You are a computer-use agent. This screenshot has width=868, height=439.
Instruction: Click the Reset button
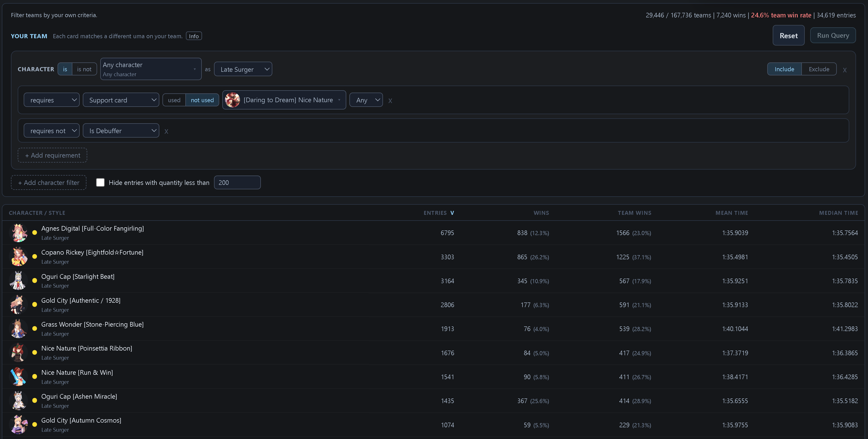tap(789, 35)
